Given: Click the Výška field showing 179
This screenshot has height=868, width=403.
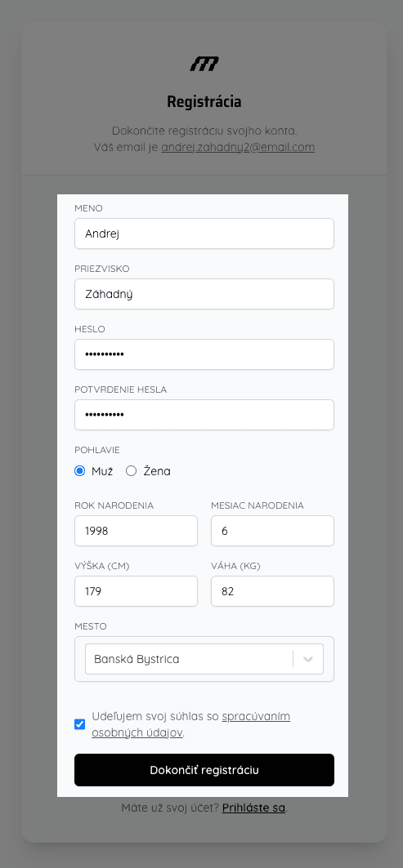Looking at the screenshot, I should pyautogui.click(x=136, y=591).
